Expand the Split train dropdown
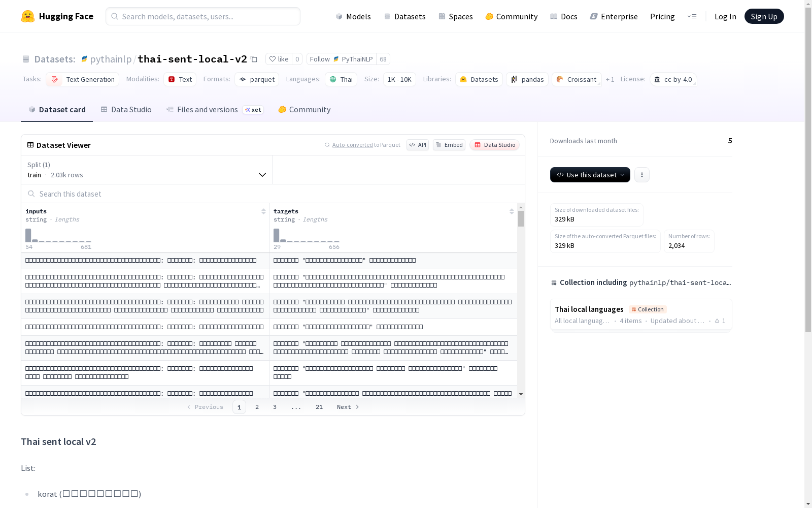Viewport: 812px width, 508px height. click(147, 170)
